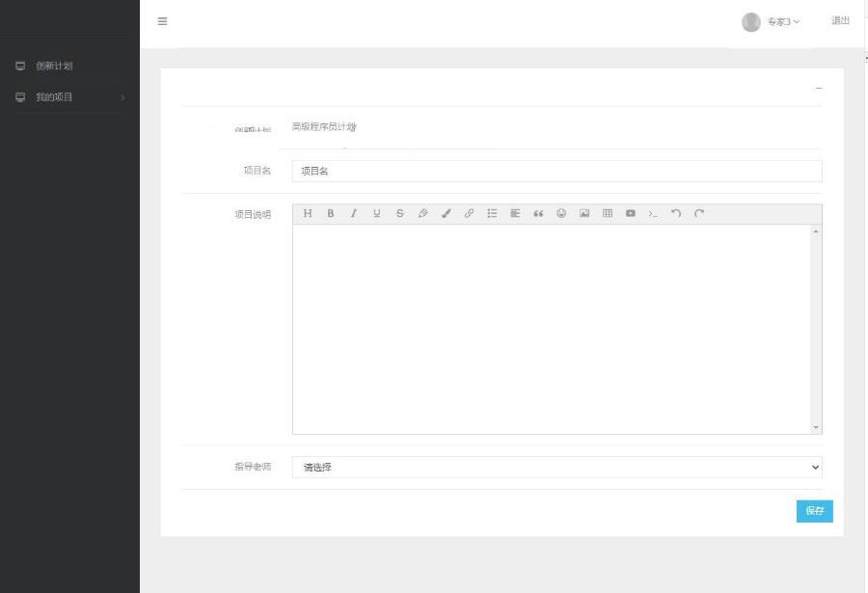Toggle bold formatting in the editor toolbar
The image size is (868, 593).
[331, 214]
